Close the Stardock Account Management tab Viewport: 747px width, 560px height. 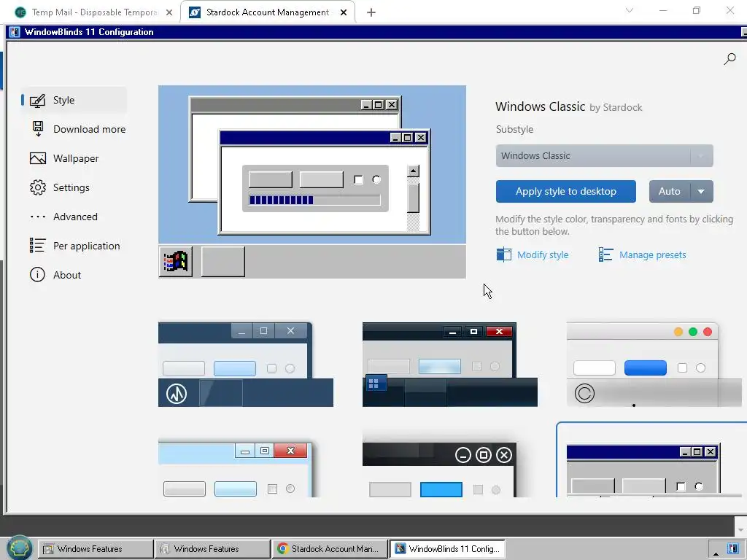[344, 12]
